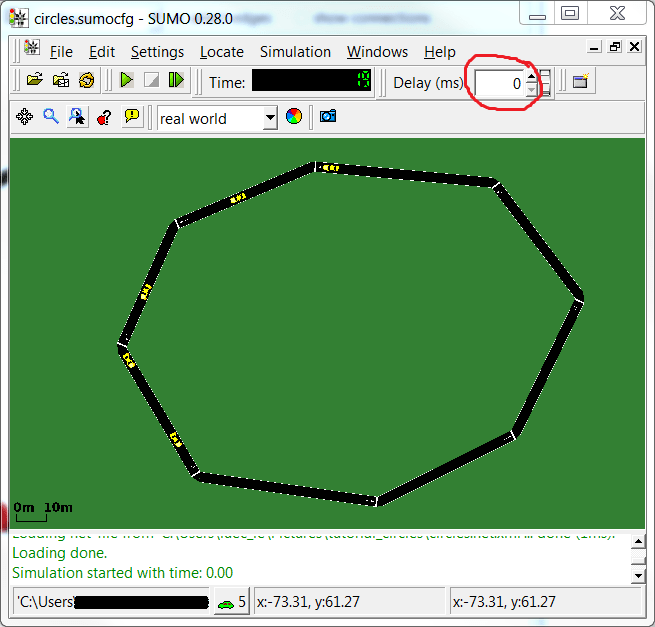Click the 'Loading done.' message line
Screen dimensions: 655x627
[60, 553]
